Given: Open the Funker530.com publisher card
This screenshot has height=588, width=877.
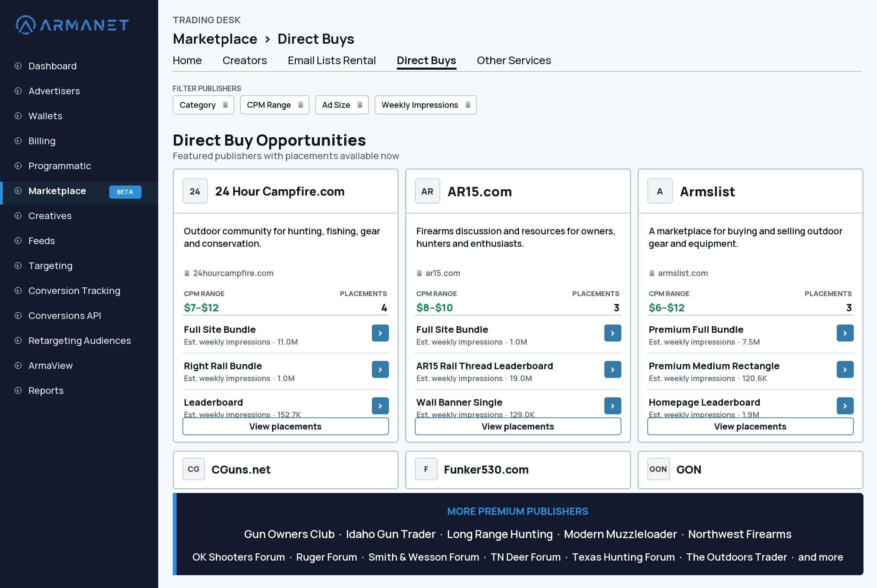Looking at the screenshot, I should [x=518, y=469].
